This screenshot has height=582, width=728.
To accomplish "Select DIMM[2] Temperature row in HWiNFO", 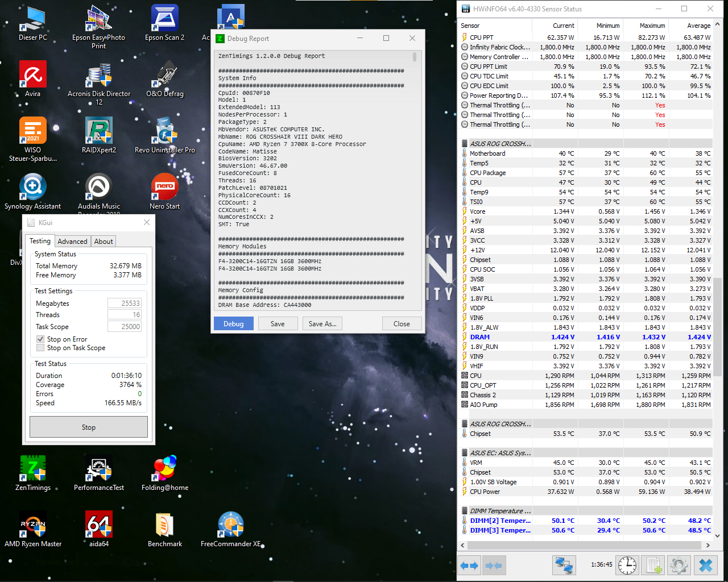I will [585, 521].
